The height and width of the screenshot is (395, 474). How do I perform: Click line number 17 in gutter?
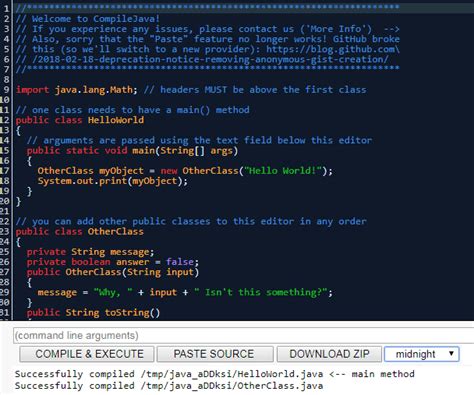[x=5, y=171]
